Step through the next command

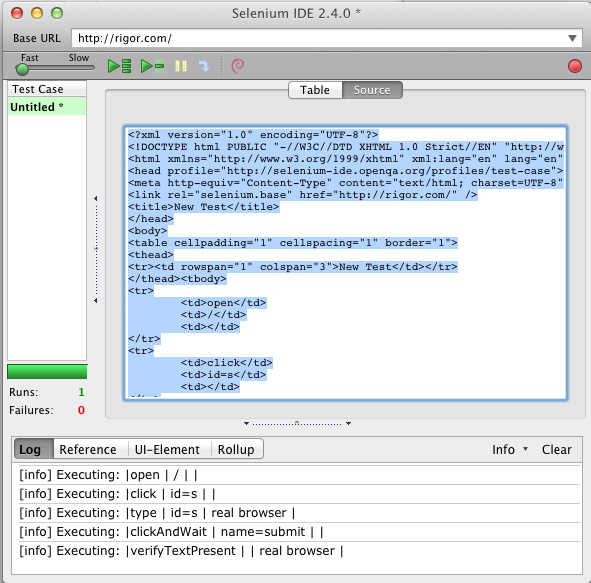[x=204, y=66]
